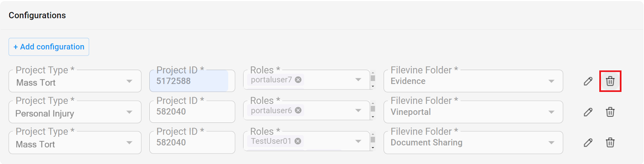Open Filevine Folder dropdown showing Vineportal
The height and width of the screenshot is (164, 644).
pos(473,112)
